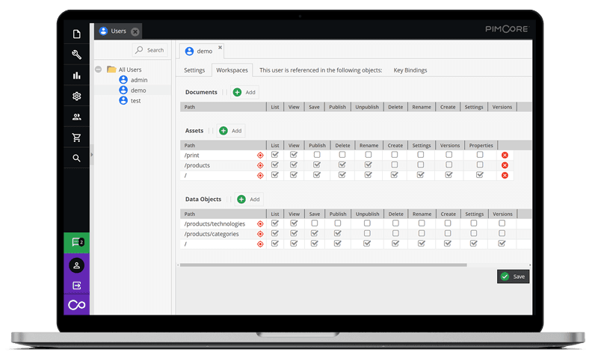Open the Marketing bar-chart sidebar menu
Viewport: 598px width, 364px height.
tap(77, 75)
